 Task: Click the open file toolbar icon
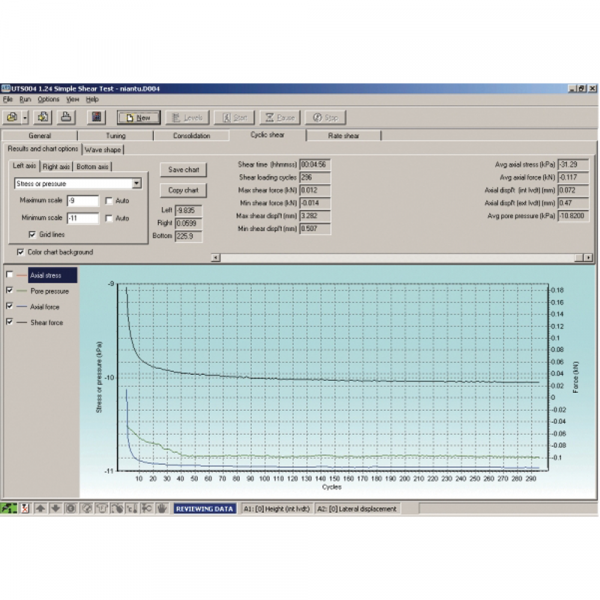click(x=14, y=117)
